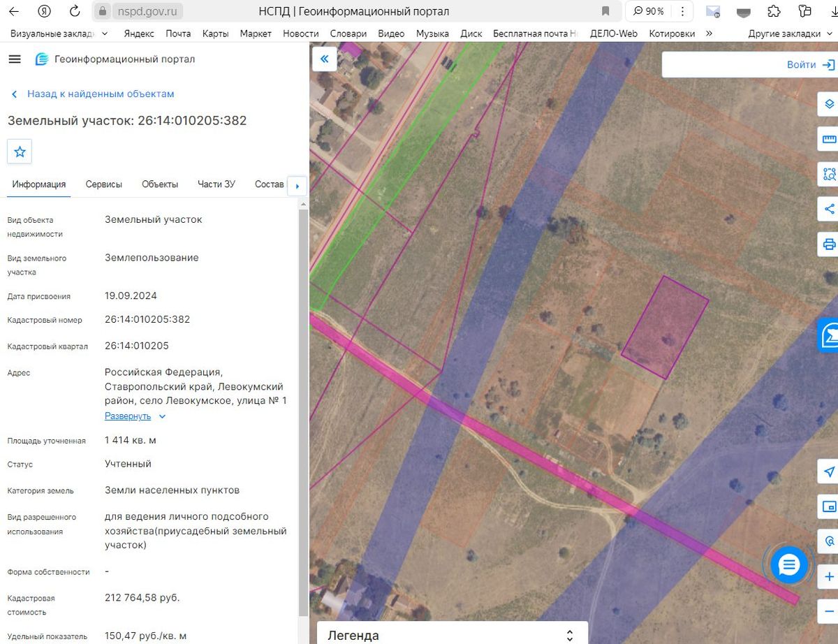Bookmark this page in the address bar

tap(605, 11)
